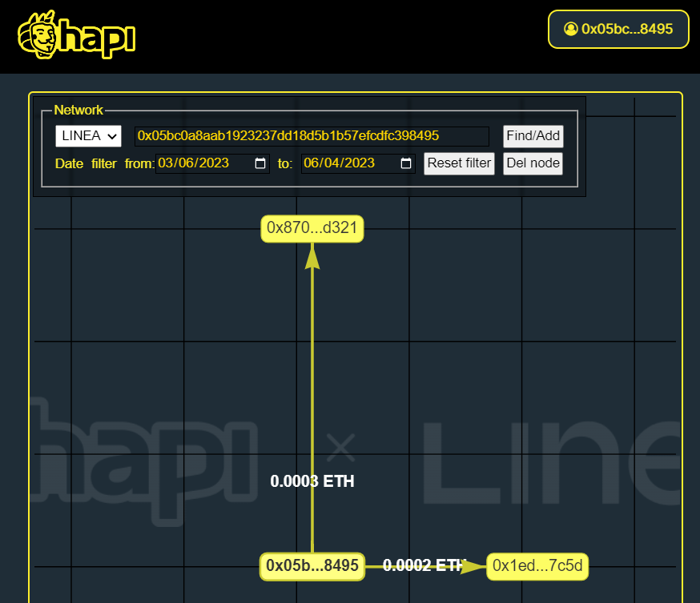Click the hapi logo
This screenshot has height=603, width=700.
[76, 34]
